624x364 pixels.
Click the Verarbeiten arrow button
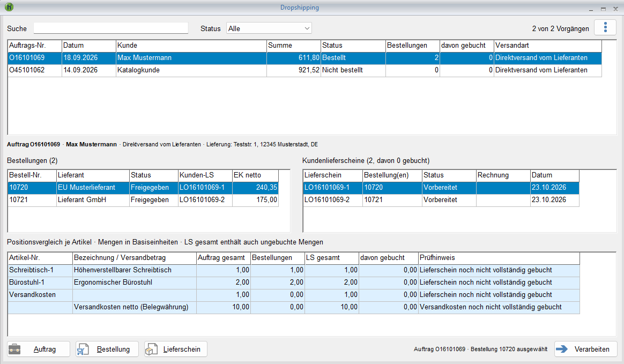coord(586,350)
